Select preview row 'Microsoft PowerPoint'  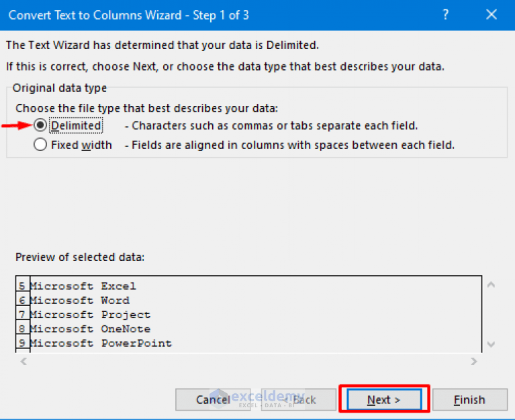click(101, 344)
